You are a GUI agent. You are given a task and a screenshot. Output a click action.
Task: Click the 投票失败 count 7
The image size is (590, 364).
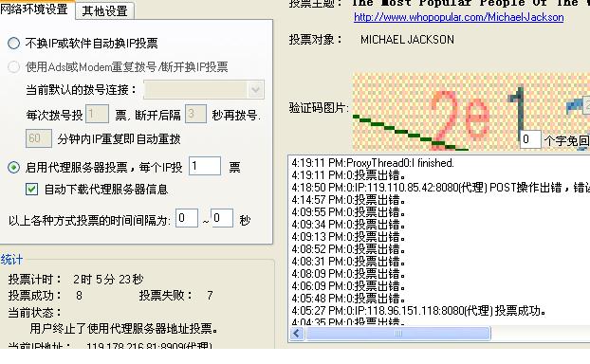[x=210, y=296]
